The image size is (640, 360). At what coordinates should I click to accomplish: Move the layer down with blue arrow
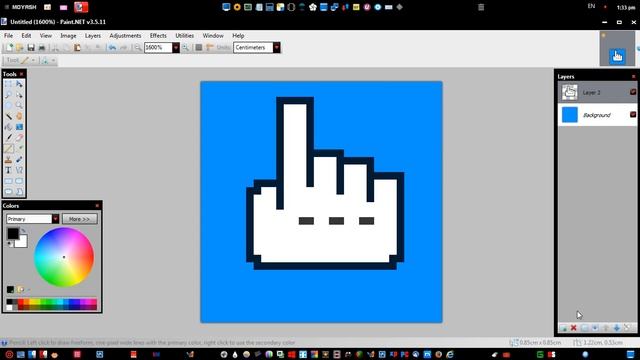tap(616, 328)
